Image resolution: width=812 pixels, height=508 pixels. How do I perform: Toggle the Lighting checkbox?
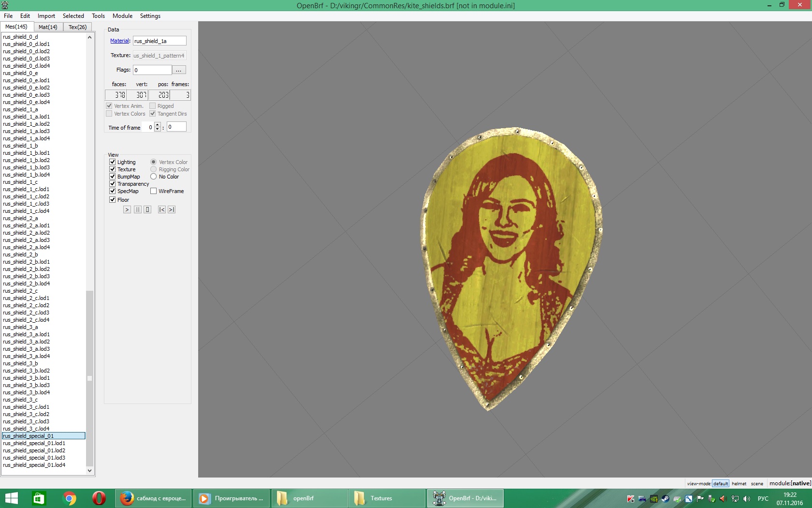(112, 162)
